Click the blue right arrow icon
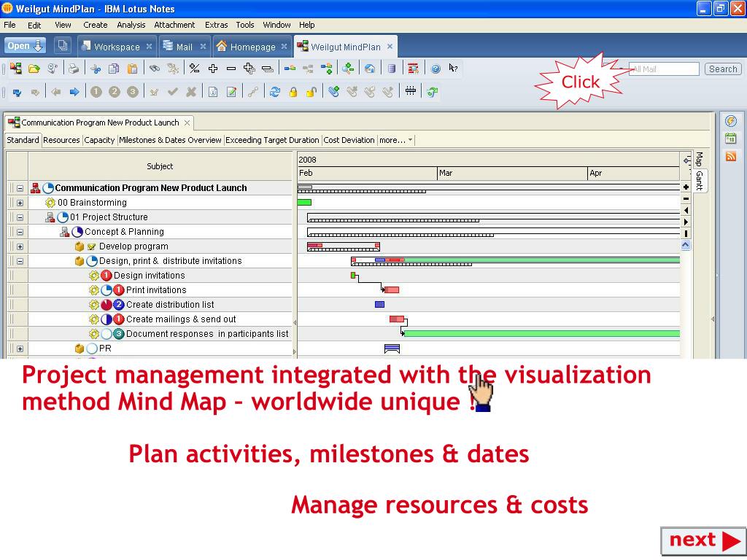The width and height of the screenshot is (747, 560). (x=74, y=92)
